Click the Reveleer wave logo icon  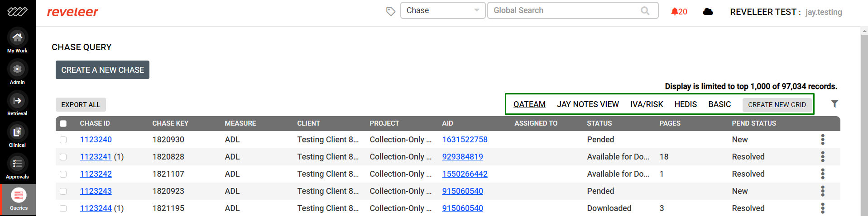17,12
